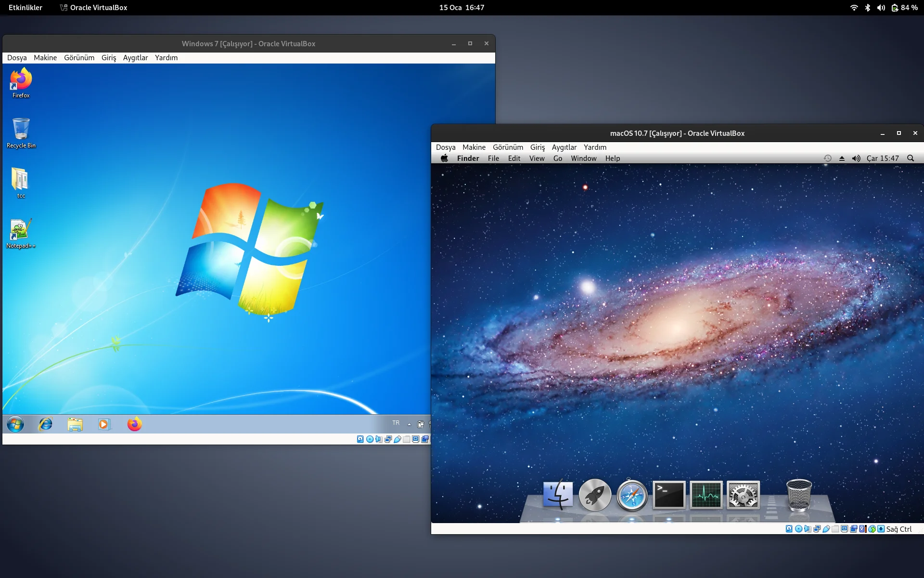Image resolution: width=924 pixels, height=578 pixels.
Task: Click hard disk indicator in macOS VM status bar
Action: [789, 529]
